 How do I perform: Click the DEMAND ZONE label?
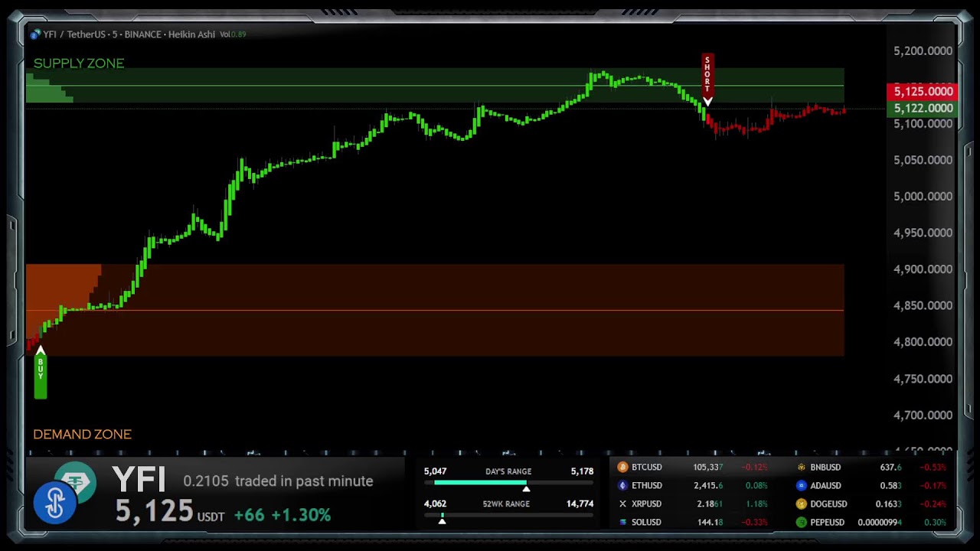(x=82, y=434)
